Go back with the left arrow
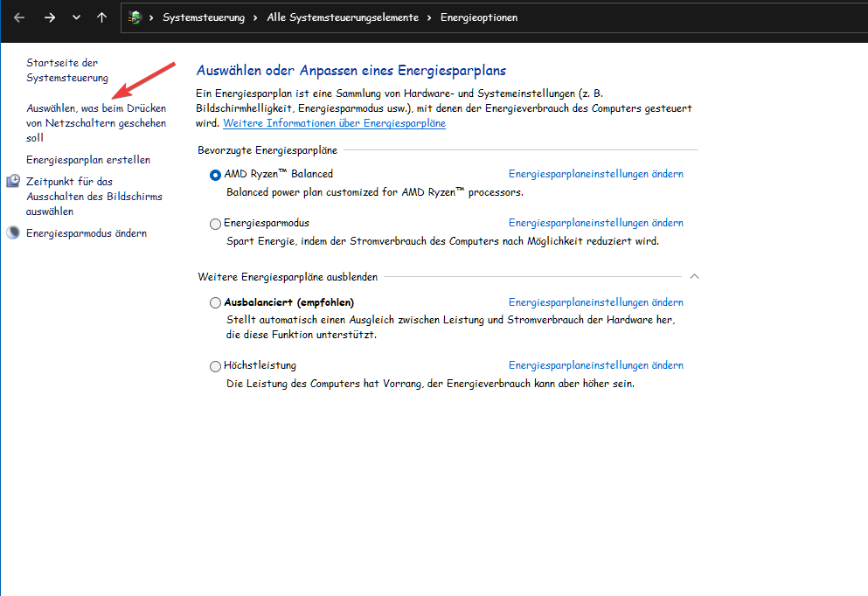868x596 pixels. click(19, 17)
